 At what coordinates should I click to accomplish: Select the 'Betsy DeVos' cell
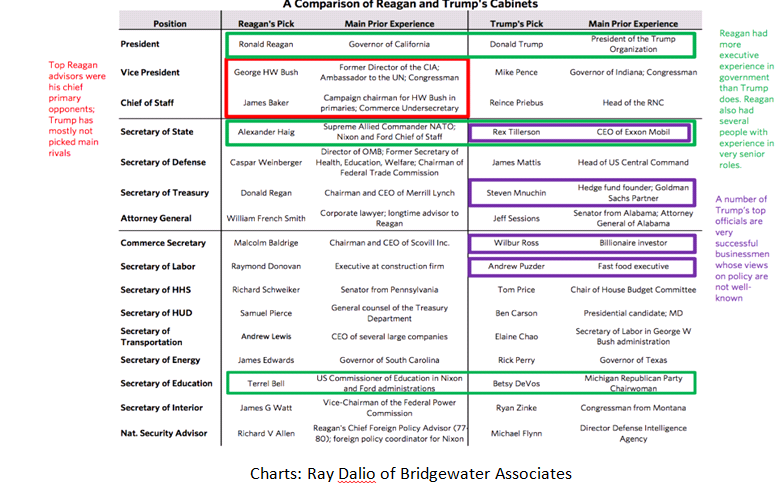click(516, 384)
